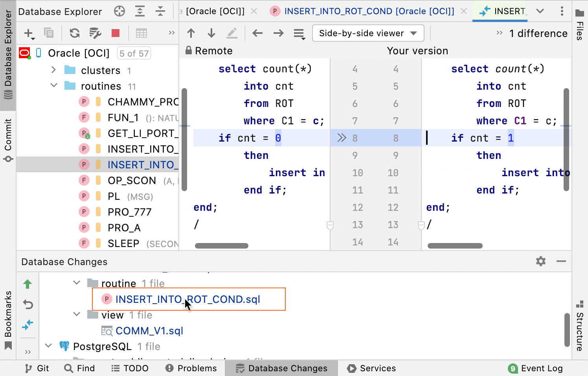Switch to the INSERT_INTO_ROT_COND tab
The height and width of the screenshot is (376, 588).
tap(362, 11)
